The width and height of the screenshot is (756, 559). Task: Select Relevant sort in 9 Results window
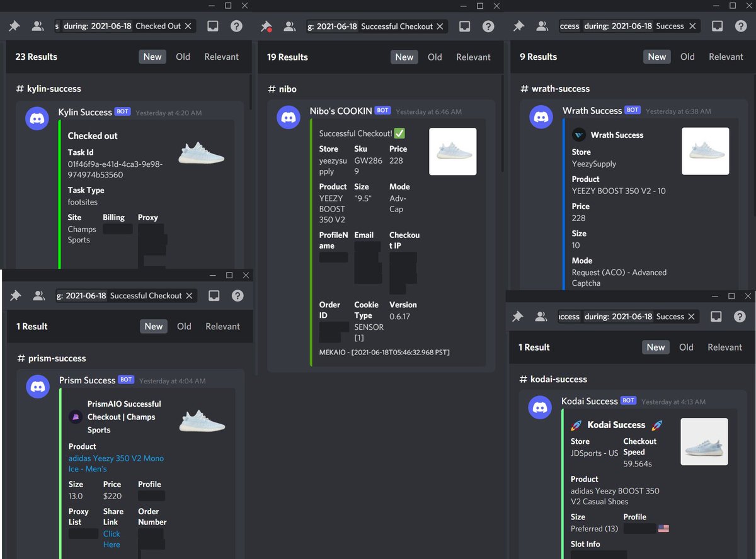726,57
